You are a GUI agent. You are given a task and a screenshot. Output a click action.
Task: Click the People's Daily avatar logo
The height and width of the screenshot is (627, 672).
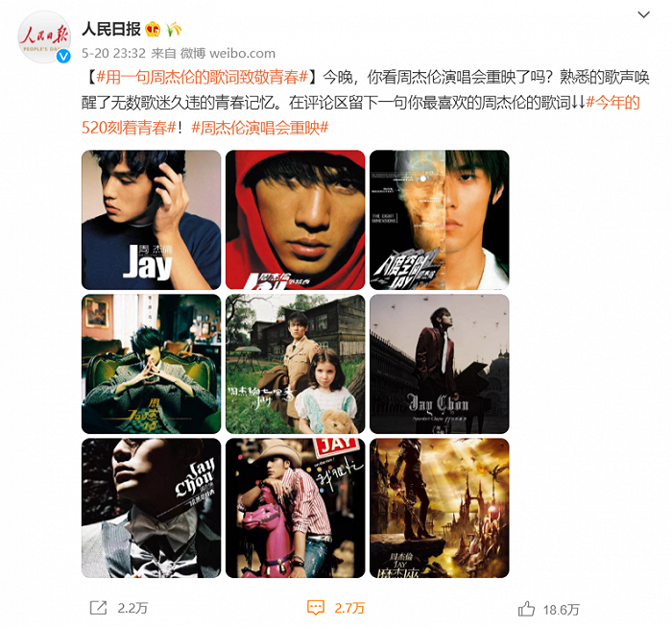(44, 37)
